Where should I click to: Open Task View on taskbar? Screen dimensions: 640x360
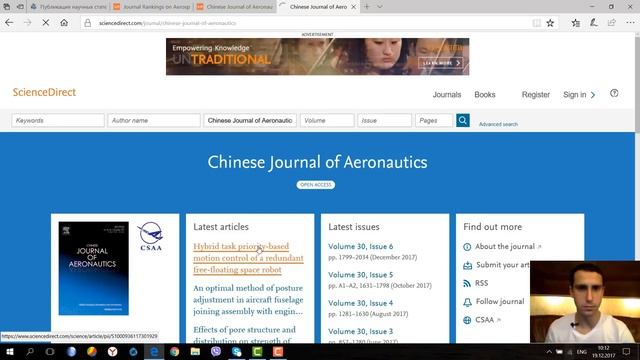coord(50,351)
